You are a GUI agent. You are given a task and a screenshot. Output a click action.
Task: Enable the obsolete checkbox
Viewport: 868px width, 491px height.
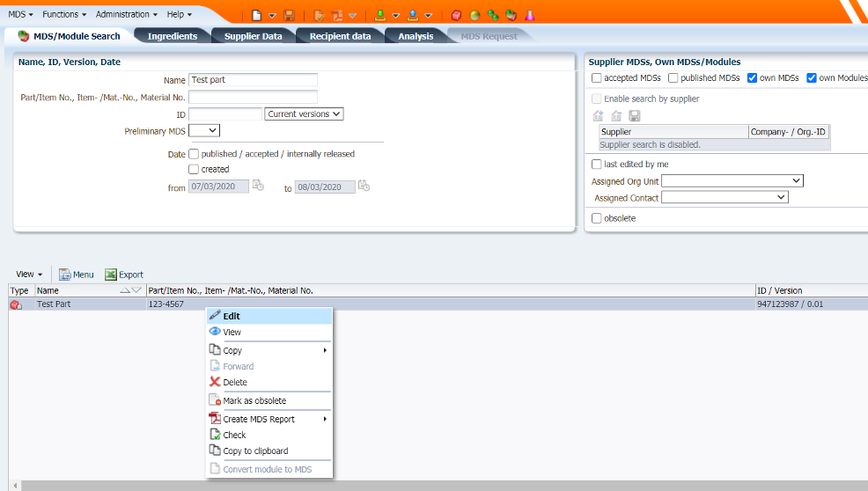(x=596, y=218)
